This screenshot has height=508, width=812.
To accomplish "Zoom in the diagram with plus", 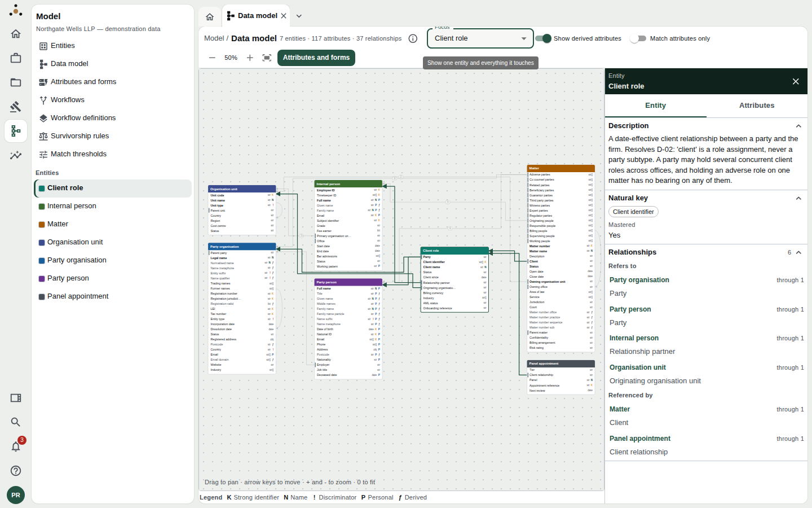I will (x=250, y=58).
